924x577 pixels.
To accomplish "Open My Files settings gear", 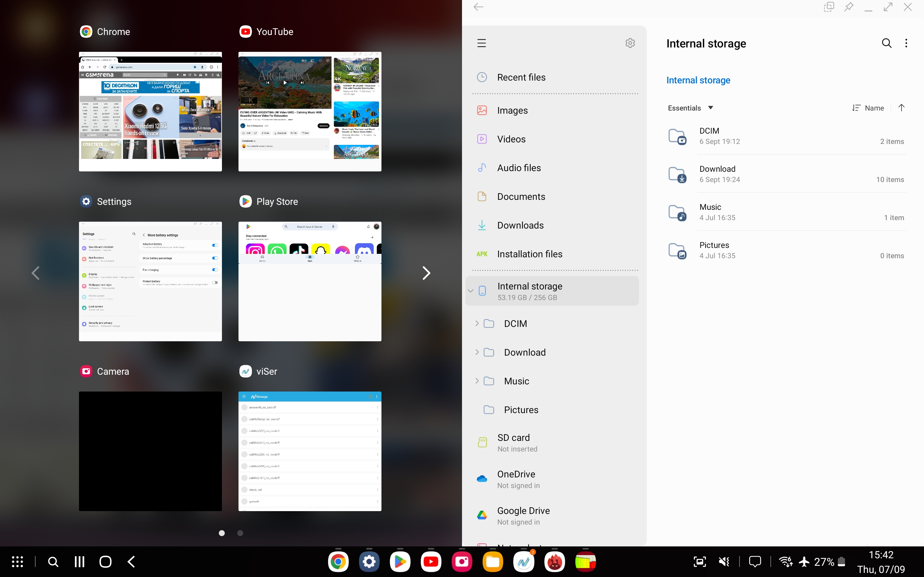I will tap(630, 43).
